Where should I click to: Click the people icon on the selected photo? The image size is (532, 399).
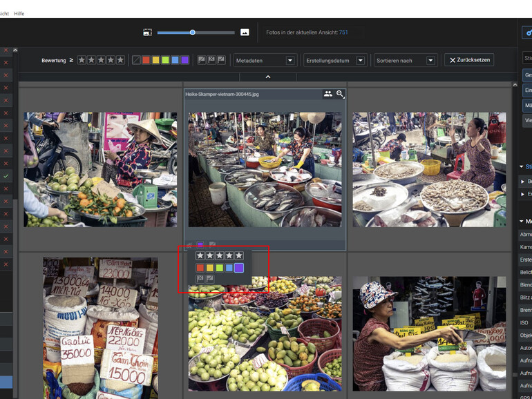coord(327,94)
